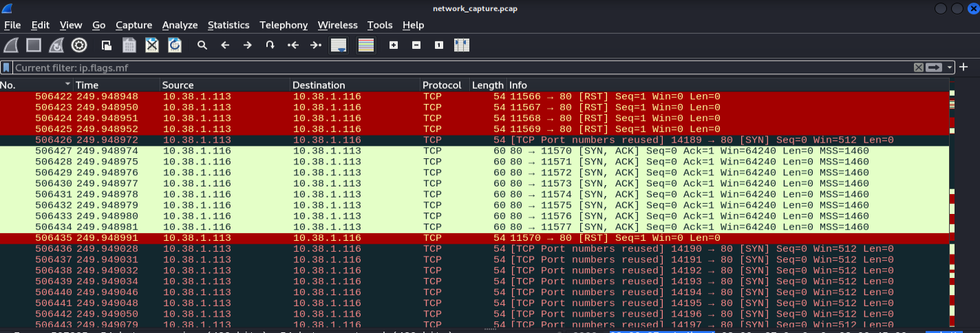Find a packet magnifier icon
Screen dimensions: 980x333
202,45
